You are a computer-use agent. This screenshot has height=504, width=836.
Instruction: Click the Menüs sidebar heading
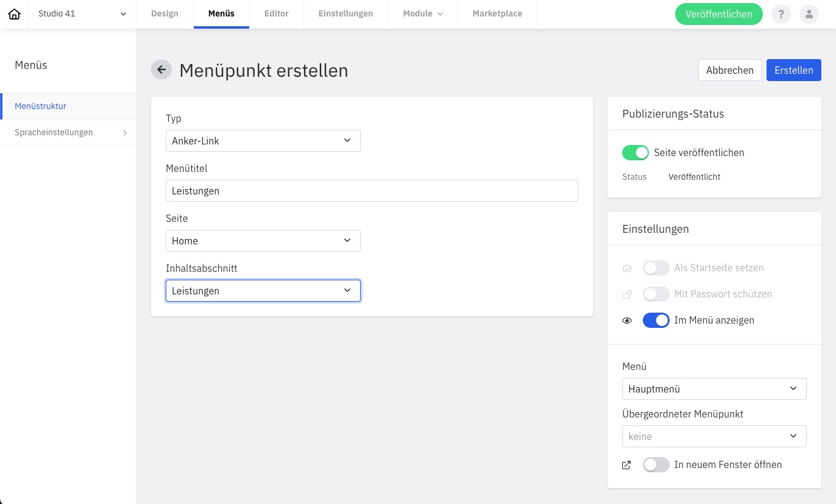(x=31, y=65)
